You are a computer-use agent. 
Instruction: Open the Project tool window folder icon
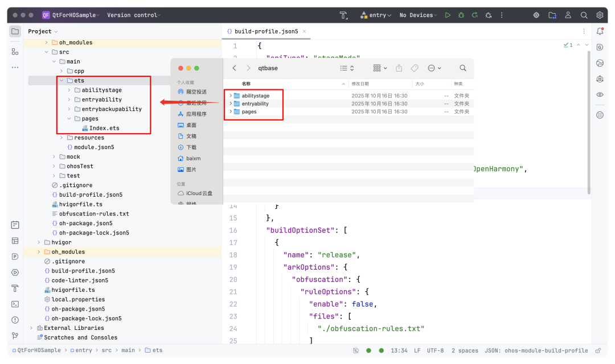(15, 31)
